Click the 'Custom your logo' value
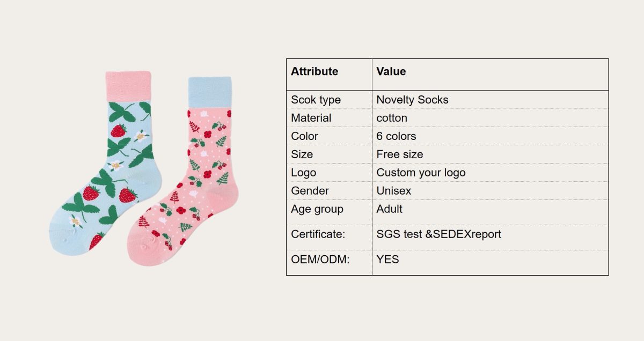 (421, 173)
